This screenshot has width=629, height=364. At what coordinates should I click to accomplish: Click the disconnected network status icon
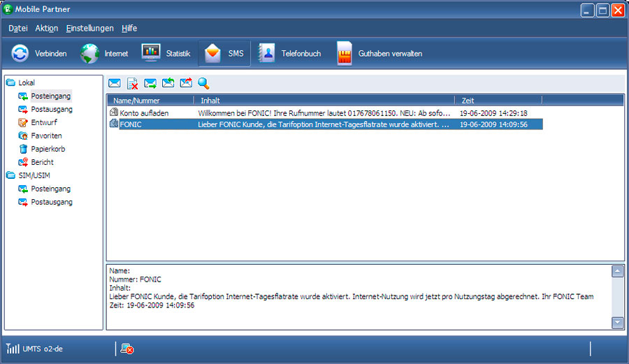[127, 348]
